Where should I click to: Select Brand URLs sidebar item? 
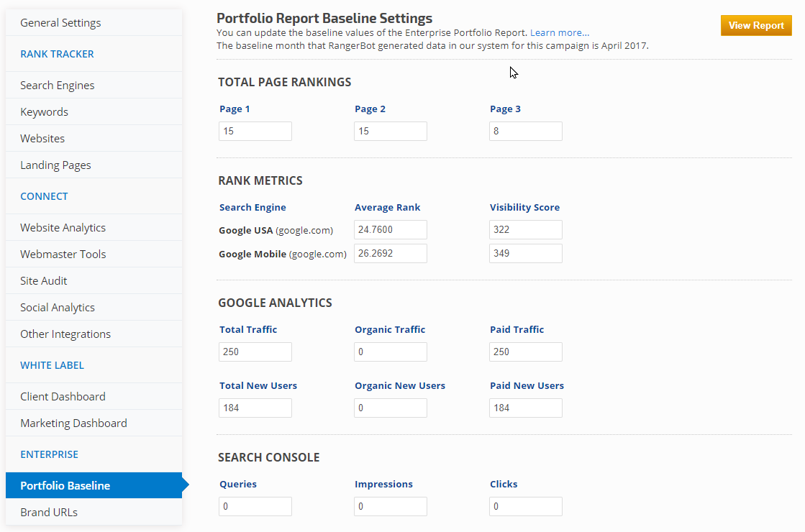[49, 513]
